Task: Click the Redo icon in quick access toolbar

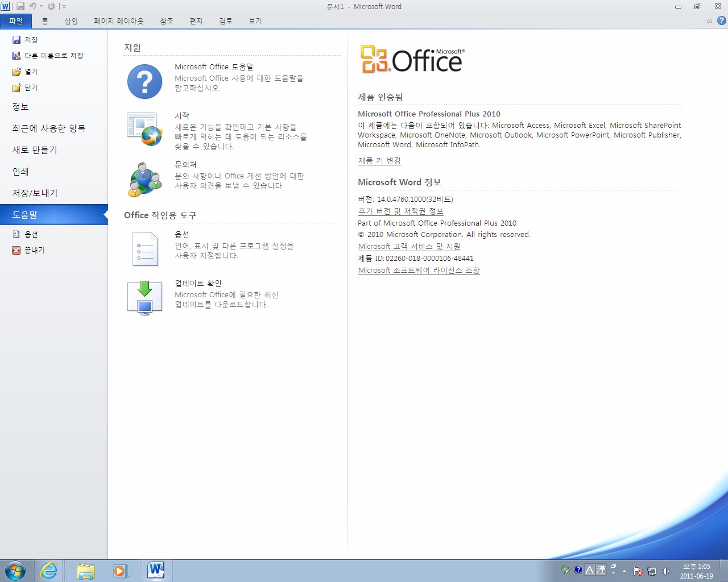Action: point(51,6)
